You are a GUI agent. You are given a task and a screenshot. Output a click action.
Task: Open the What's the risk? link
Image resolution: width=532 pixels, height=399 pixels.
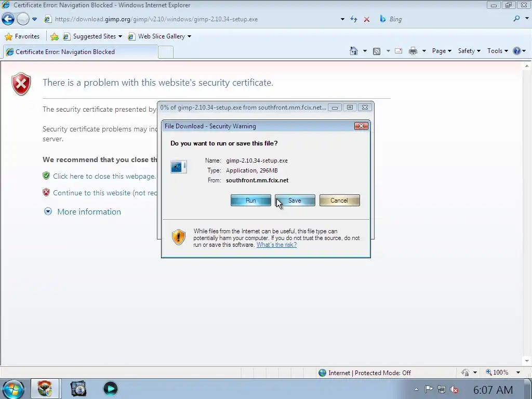[x=276, y=245]
